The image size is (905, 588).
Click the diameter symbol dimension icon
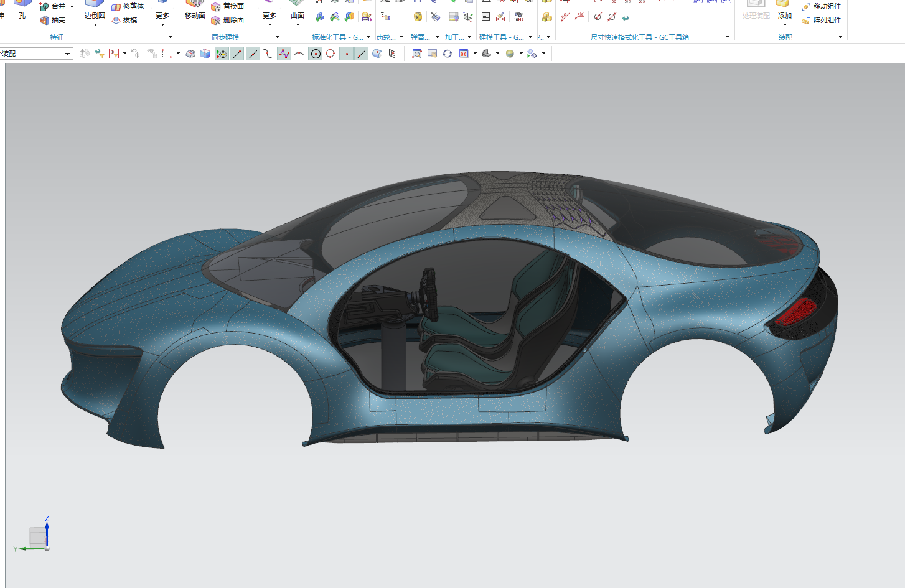tap(598, 17)
